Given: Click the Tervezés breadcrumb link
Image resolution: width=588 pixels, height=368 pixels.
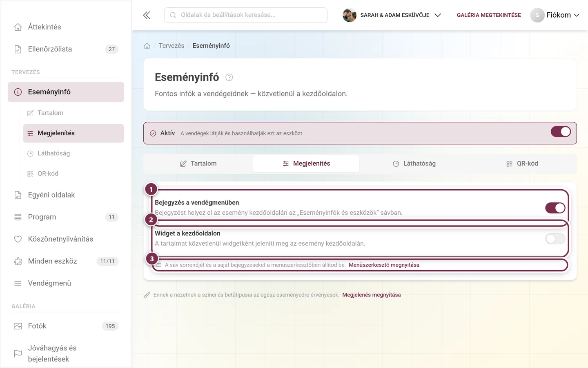Looking at the screenshot, I should [x=171, y=46].
